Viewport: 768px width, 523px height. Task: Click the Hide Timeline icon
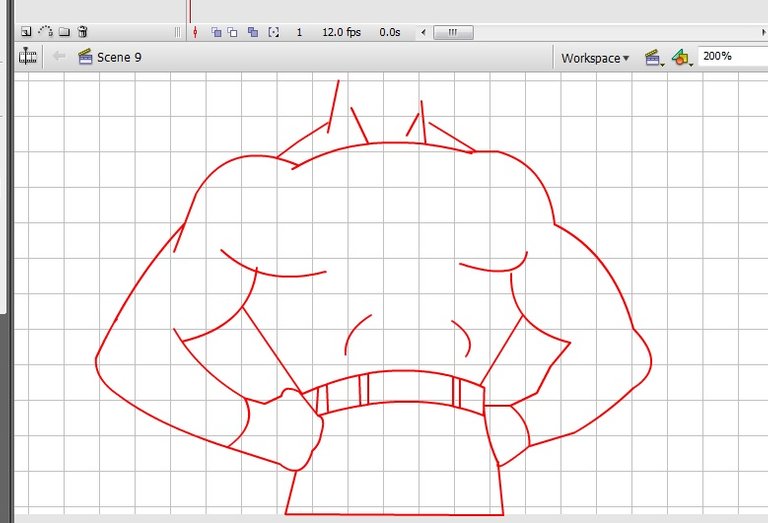point(27,57)
